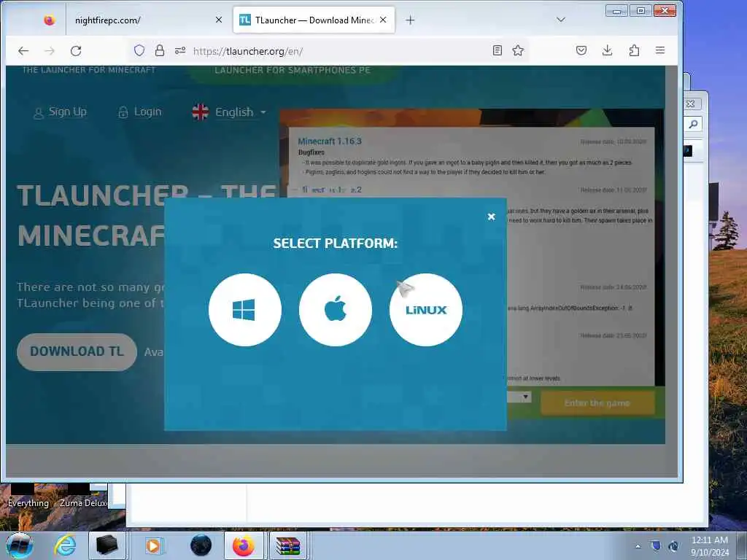Open the Zuma Deluxe desktop shortcut

click(83, 496)
